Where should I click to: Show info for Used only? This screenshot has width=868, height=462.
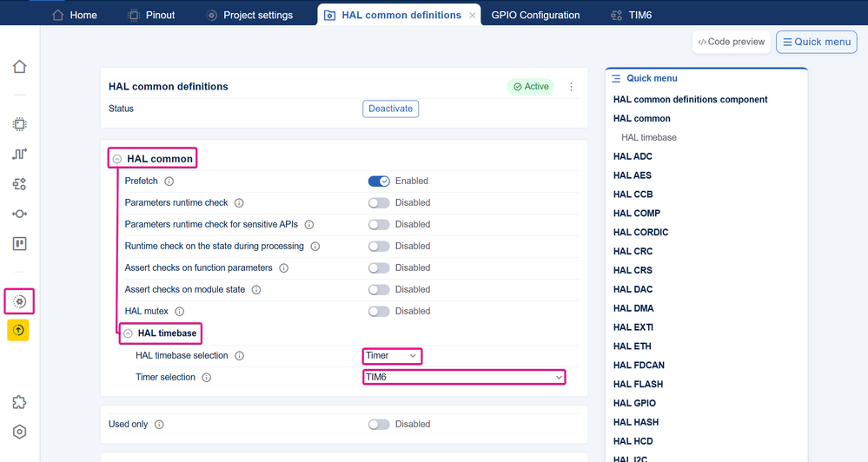pyautogui.click(x=159, y=425)
